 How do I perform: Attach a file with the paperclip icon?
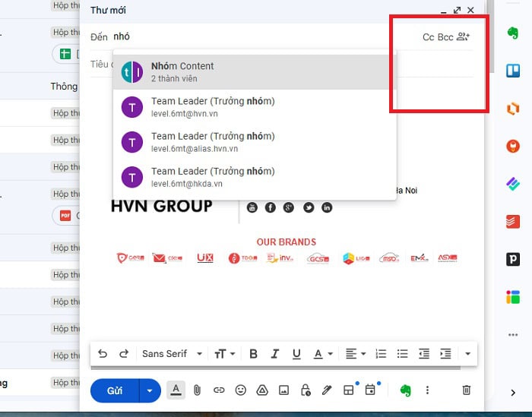tap(197, 390)
